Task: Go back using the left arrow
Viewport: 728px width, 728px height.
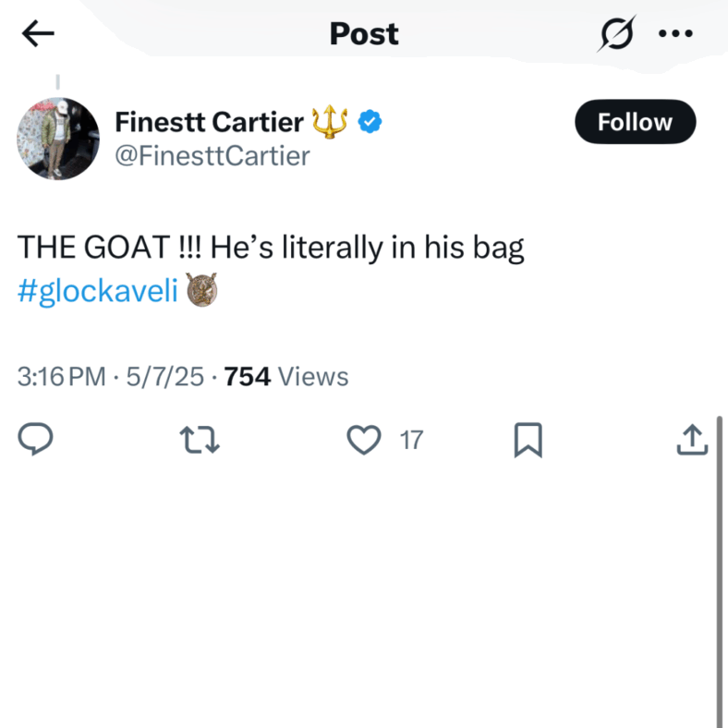Action: [38, 33]
